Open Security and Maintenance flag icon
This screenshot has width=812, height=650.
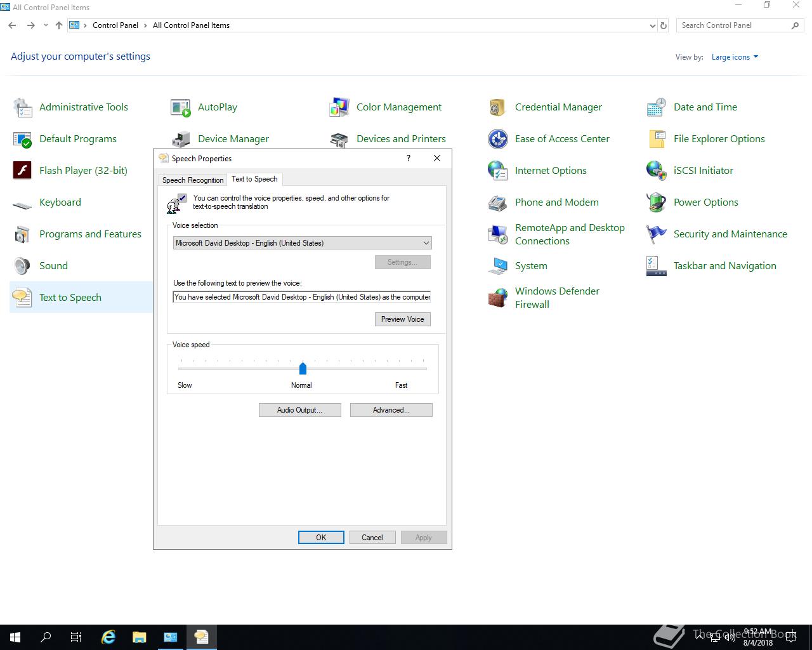(x=657, y=234)
